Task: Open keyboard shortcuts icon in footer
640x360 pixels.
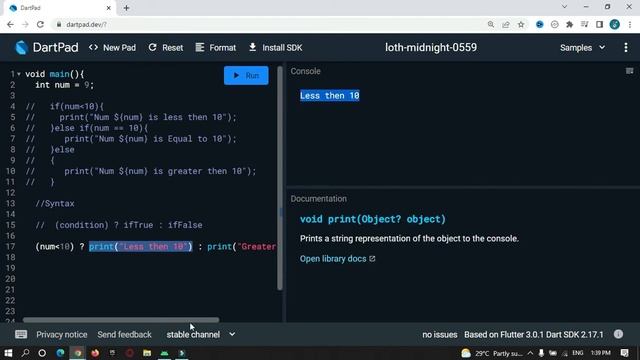Action: (x=21, y=334)
